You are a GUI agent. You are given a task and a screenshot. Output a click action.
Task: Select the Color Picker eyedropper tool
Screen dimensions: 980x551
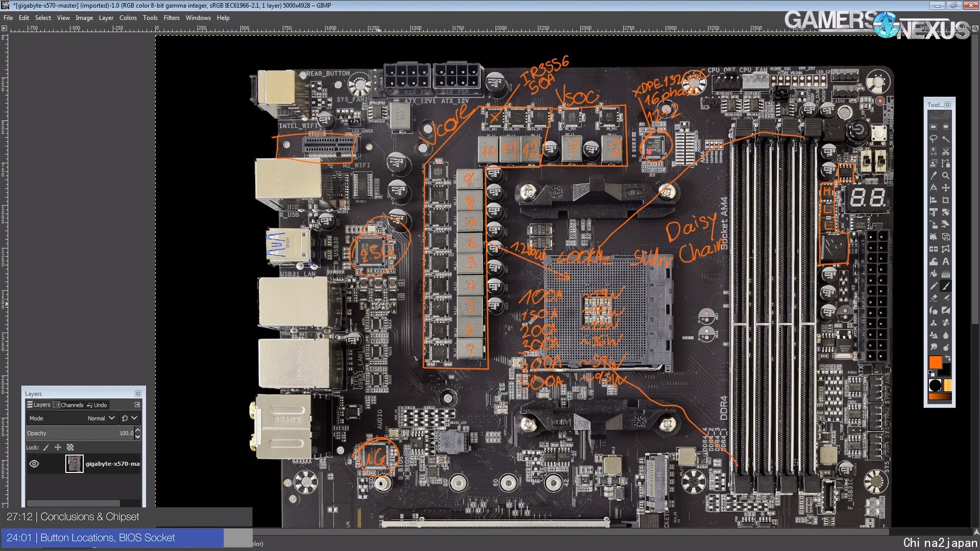tap(934, 176)
